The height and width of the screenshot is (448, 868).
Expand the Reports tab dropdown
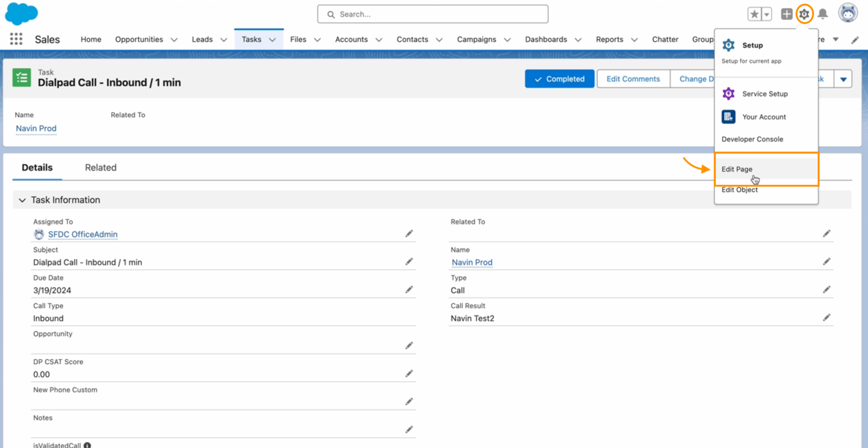[635, 40]
